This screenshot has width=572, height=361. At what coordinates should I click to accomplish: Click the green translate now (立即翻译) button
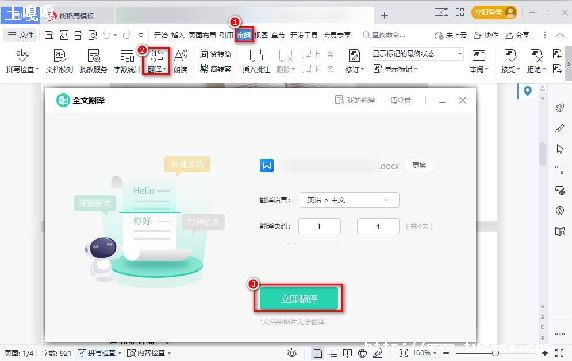pos(299,299)
